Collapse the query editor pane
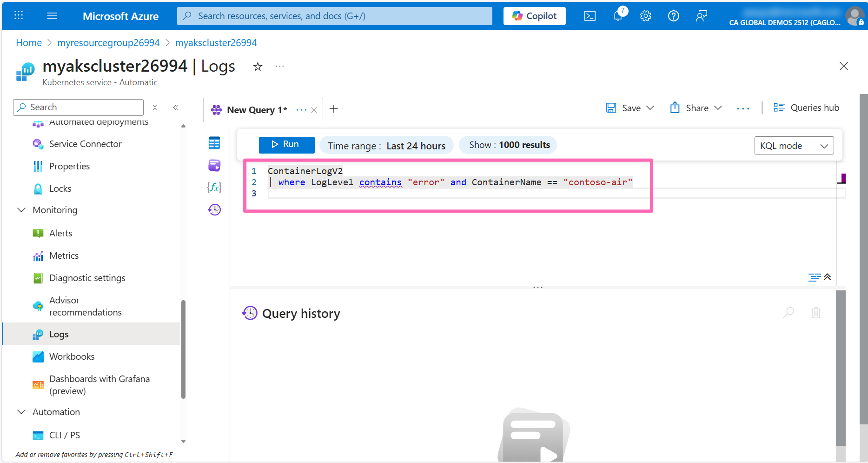Screen dimensions: 868x463 827,277
